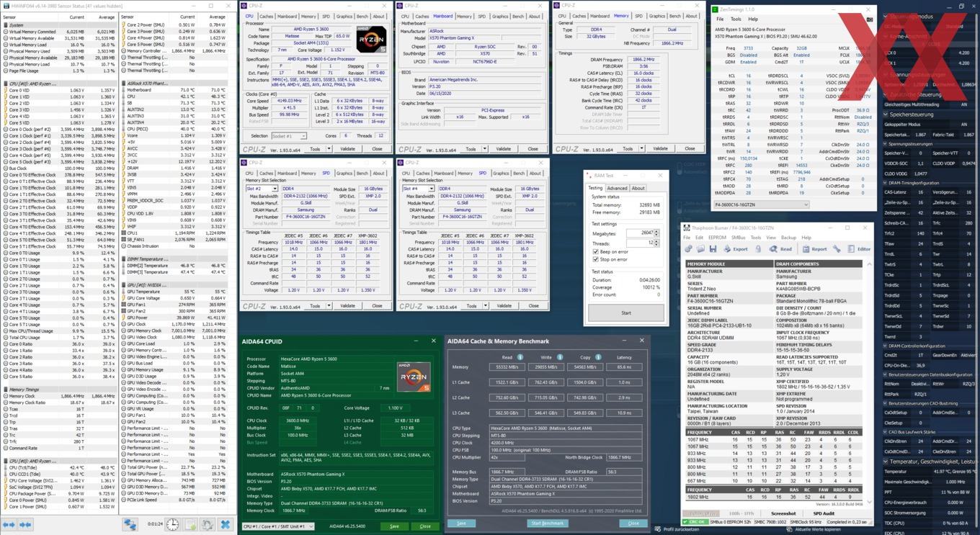Click Thaiphoon Burner vertical scrollbar
The height and width of the screenshot is (535, 980).
(869, 382)
